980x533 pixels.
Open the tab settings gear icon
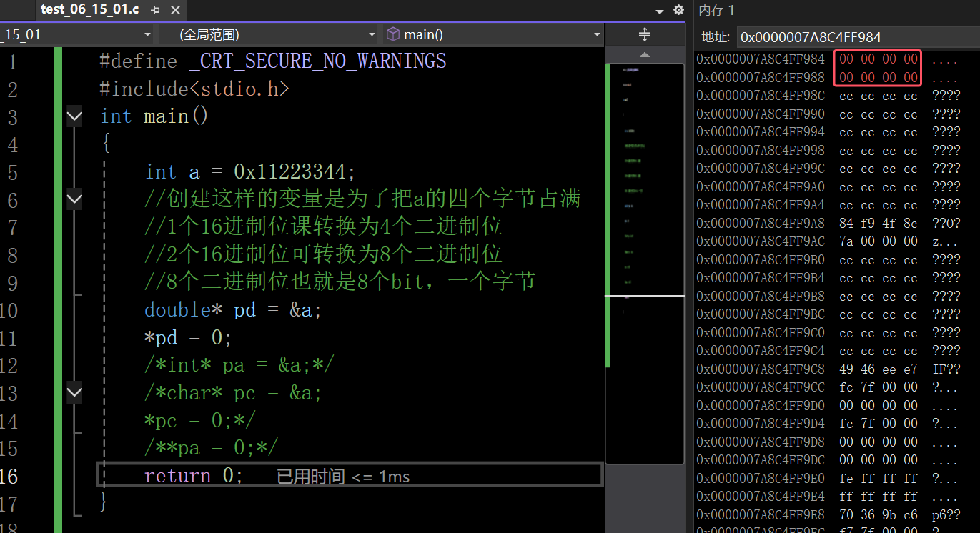(x=678, y=10)
